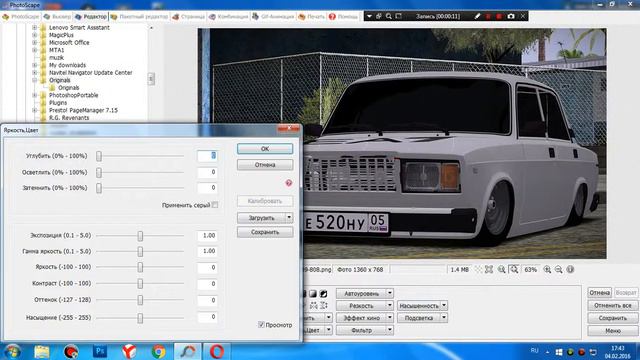Click the negative invert icon
Viewport: 640px width, 360px height.
coord(323,293)
